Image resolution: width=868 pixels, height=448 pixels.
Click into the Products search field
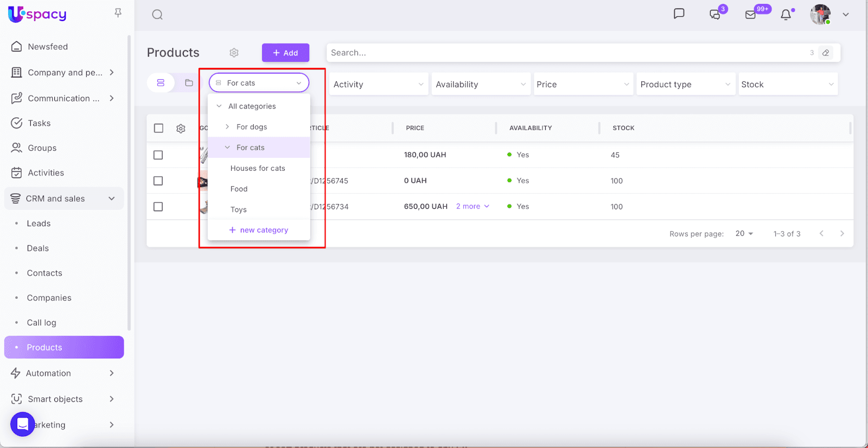[x=564, y=53]
